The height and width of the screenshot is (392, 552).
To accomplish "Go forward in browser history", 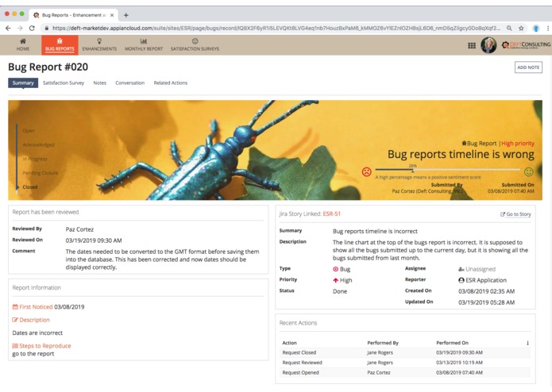I will [x=20, y=28].
